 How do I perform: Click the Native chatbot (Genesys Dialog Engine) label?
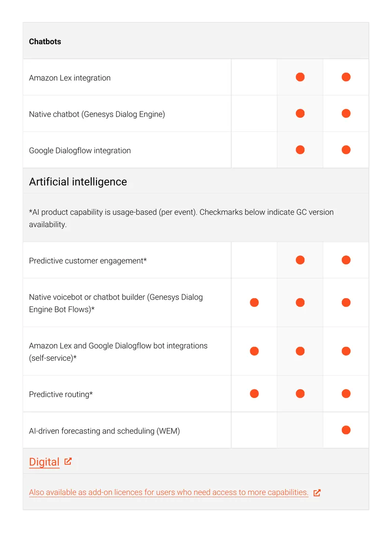(x=97, y=114)
